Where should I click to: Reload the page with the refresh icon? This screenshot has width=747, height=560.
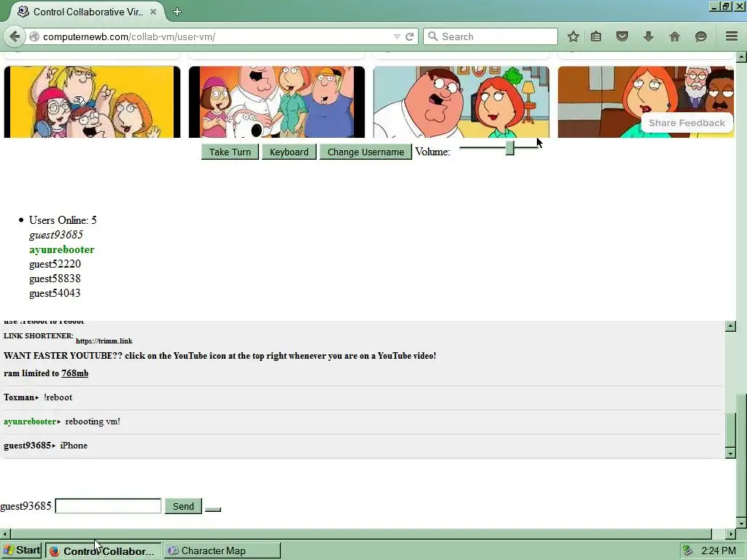coord(409,36)
